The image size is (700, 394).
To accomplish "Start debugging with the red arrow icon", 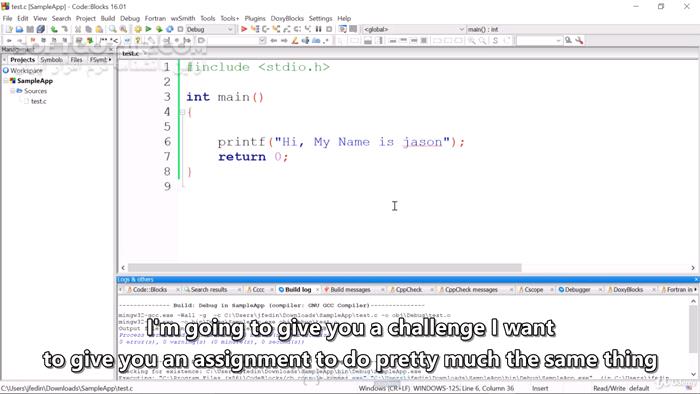I will click(x=244, y=29).
